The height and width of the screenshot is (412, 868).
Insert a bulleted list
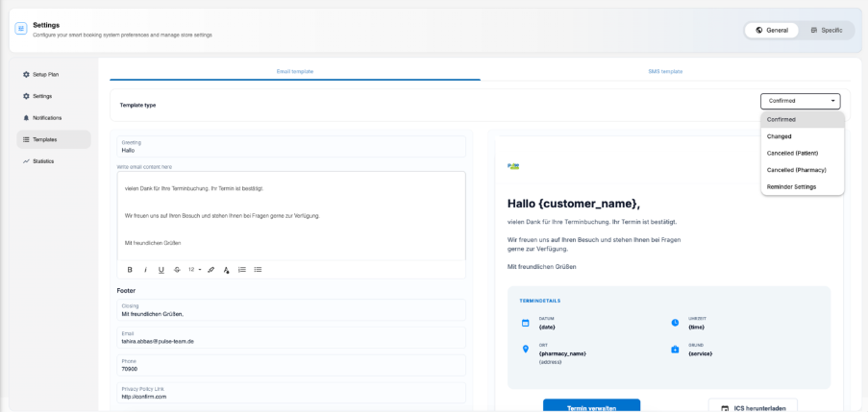[x=258, y=270]
